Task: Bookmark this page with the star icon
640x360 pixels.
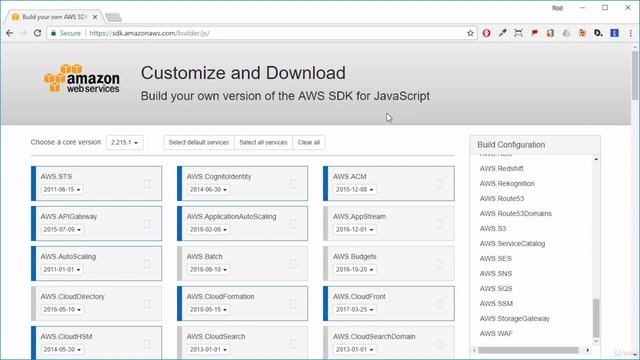Action: pyautogui.click(x=470, y=33)
